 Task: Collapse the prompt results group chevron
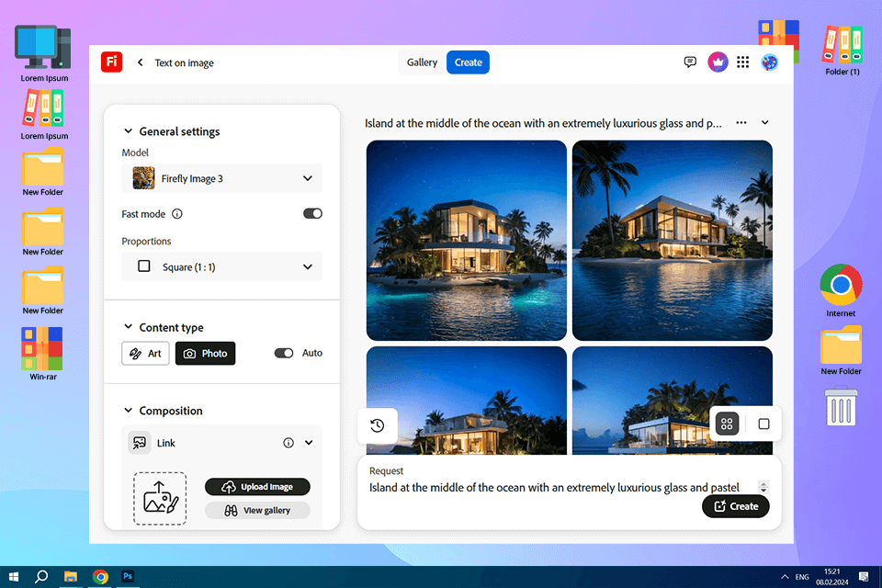[765, 123]
